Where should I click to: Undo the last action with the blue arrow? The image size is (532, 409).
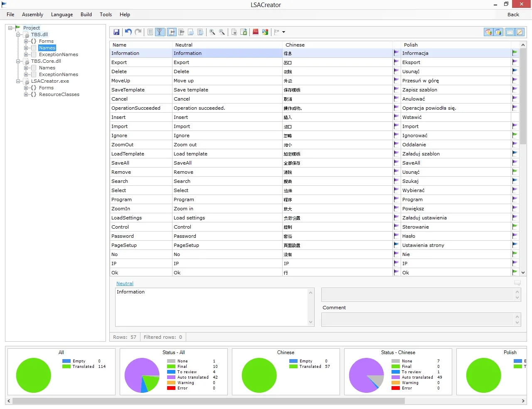(x=128, y=32)
